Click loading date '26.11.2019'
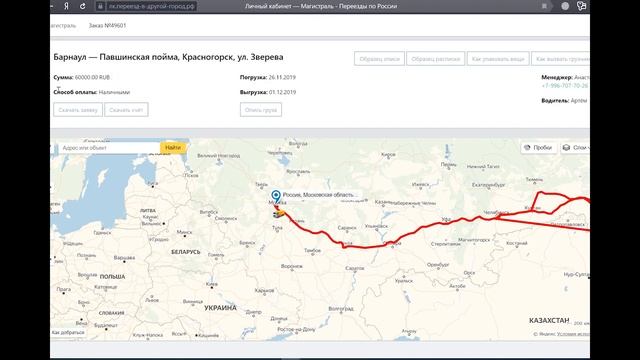Viewport: 640px width, 360px height. (282, 78)
